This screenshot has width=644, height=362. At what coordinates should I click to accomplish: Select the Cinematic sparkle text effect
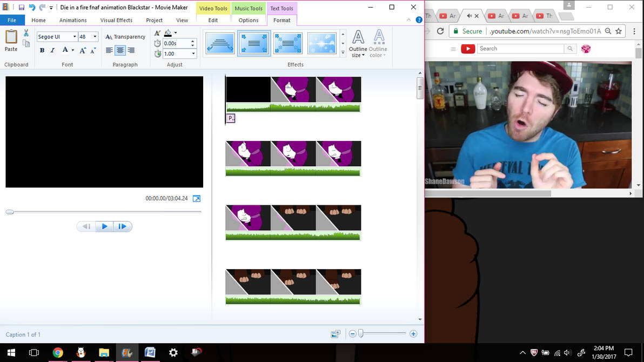pyautogui.click(x=321, y=43)
